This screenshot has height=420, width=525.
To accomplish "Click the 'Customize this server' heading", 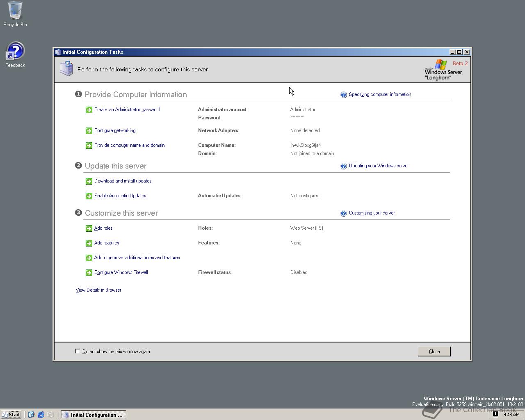I will (121, 213).
